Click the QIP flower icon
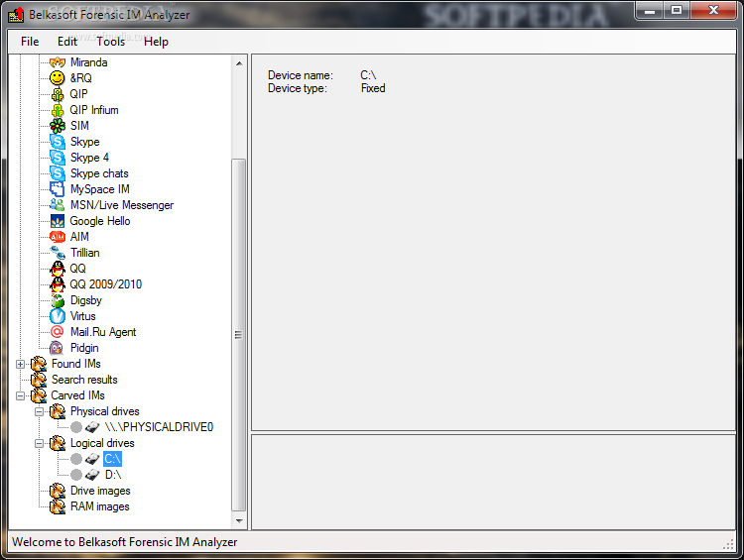Image resolution: width=744 pixels, height=560 pixels. [x=58, y=94]
